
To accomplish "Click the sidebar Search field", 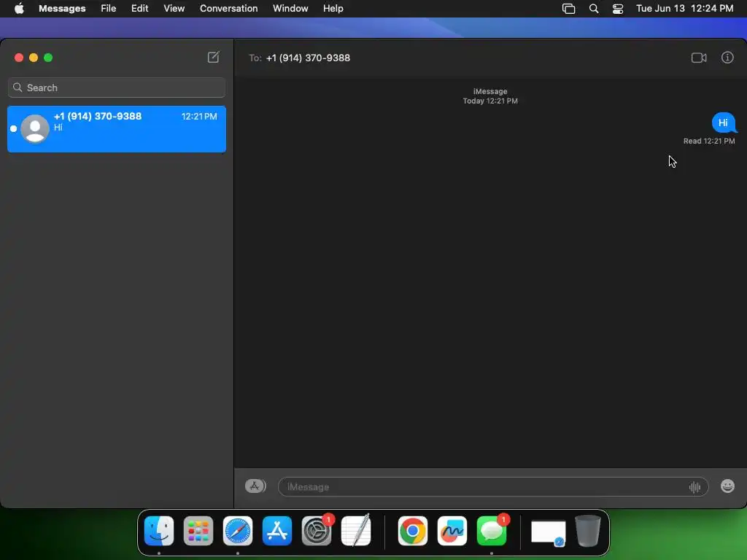I will (117, 87).
